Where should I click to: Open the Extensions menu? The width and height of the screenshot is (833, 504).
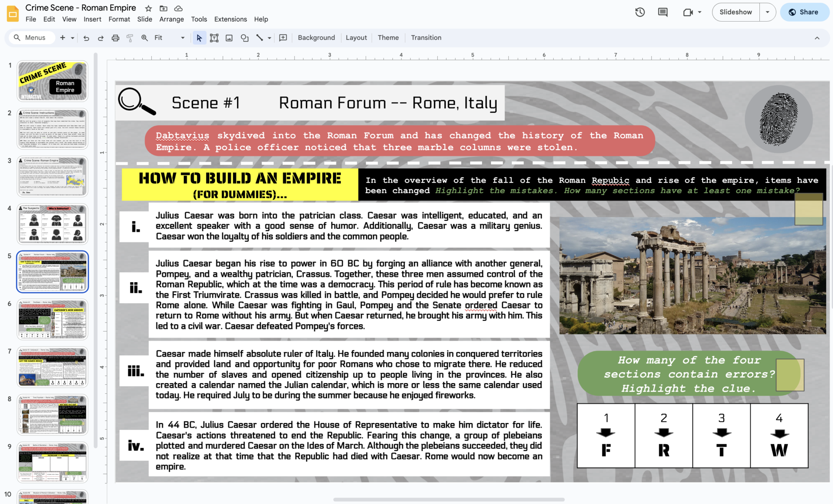click(x=230, y=19)
